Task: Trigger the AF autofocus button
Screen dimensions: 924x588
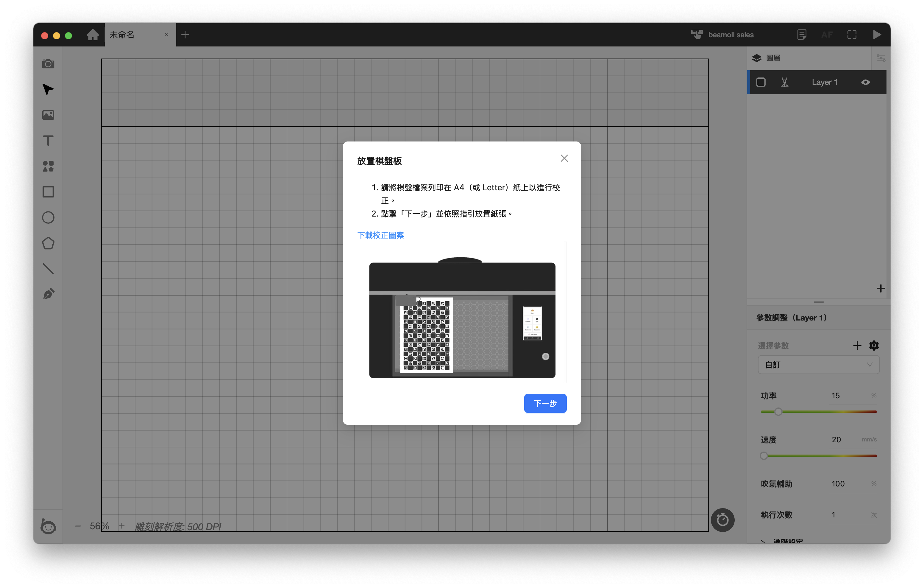Action: (827, 35)
